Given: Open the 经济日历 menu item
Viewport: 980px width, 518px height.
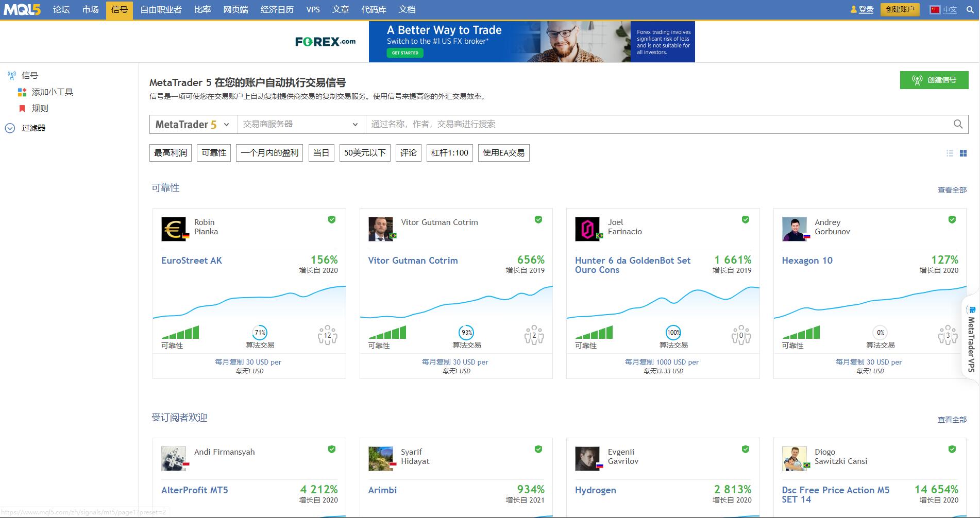Looking at the screenshot, I should tap(277, 10).
